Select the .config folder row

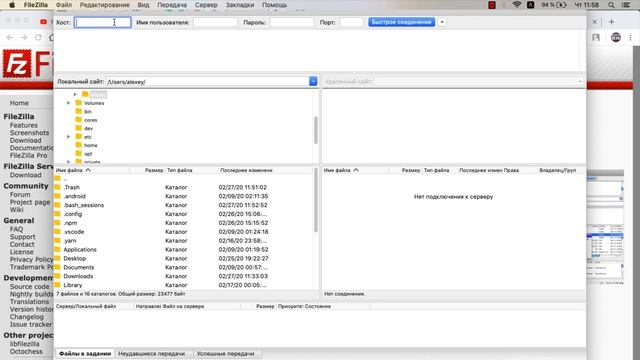184,214
